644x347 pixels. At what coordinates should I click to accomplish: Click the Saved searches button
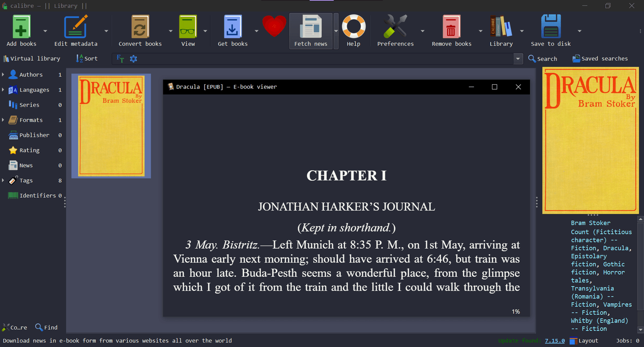coord(600,59)
